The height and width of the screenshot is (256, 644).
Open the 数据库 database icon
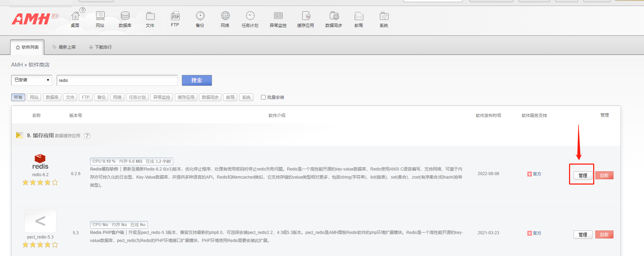click(125, 16)
